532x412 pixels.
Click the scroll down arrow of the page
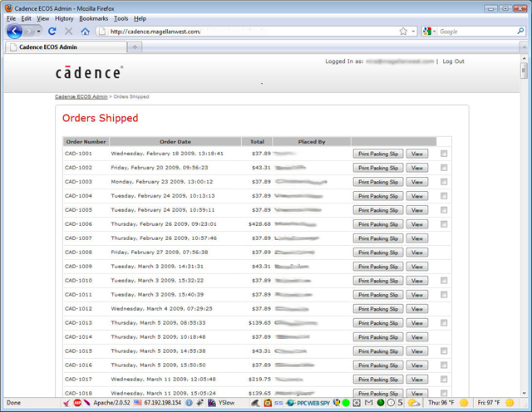click(524, 394)
